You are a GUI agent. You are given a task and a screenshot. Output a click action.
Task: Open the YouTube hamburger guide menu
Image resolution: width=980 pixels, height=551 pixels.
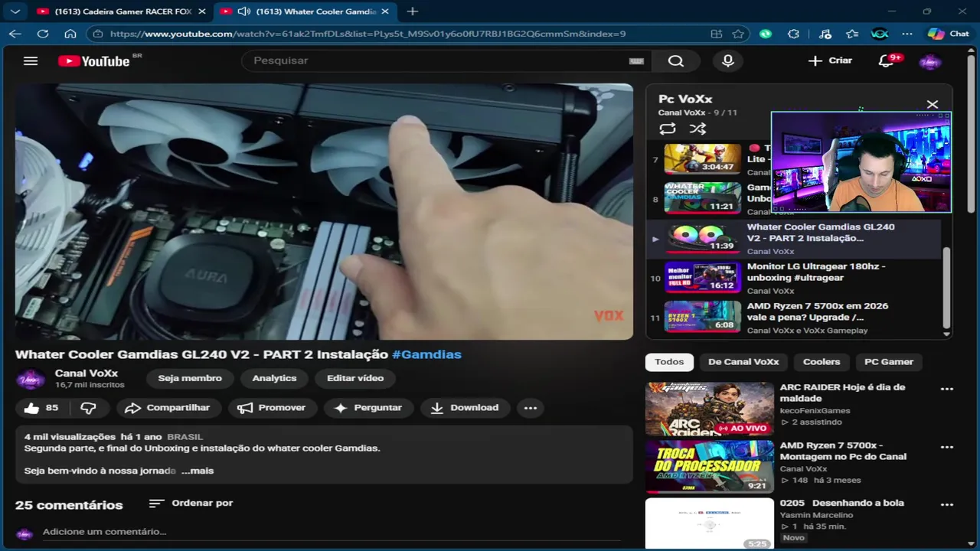coord(31,60)
